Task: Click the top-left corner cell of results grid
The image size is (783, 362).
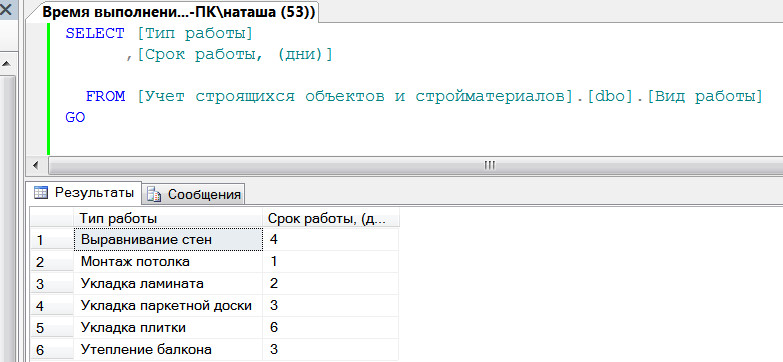Action: [x=51, y=218]
